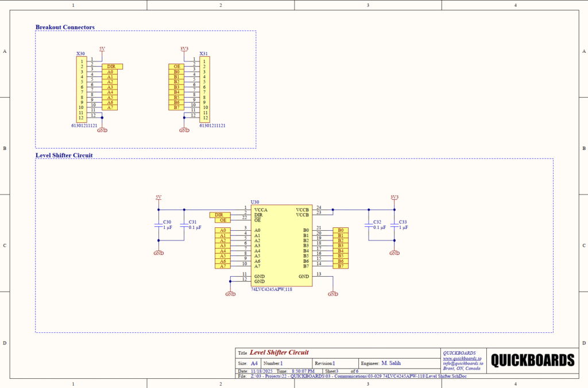The height and width of the screenshot is (388, 588).
Task: Select capacitor C33 under the 3V3 rail
Action: tap(394, 225)
